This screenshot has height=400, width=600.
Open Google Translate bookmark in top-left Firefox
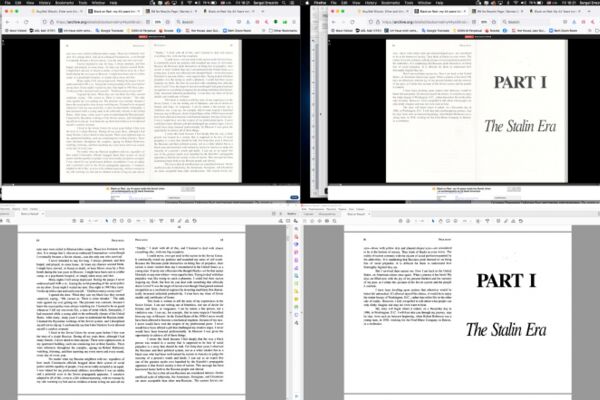(111, 30)
